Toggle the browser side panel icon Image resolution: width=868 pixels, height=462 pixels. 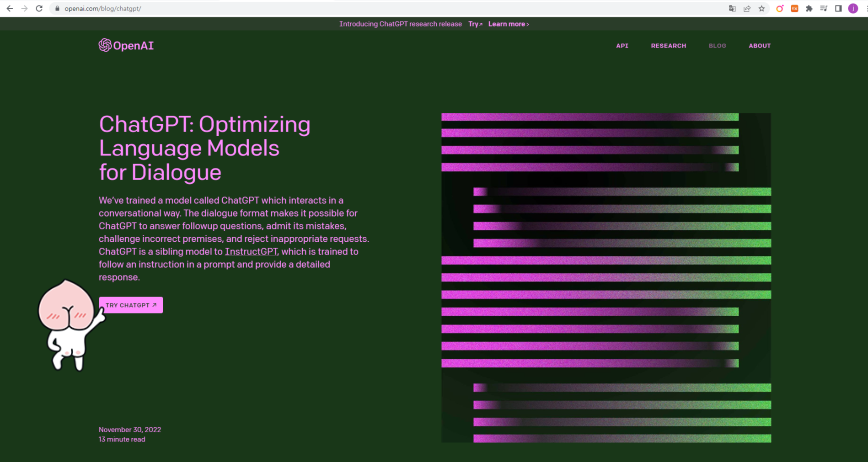(x=838, y=8)
